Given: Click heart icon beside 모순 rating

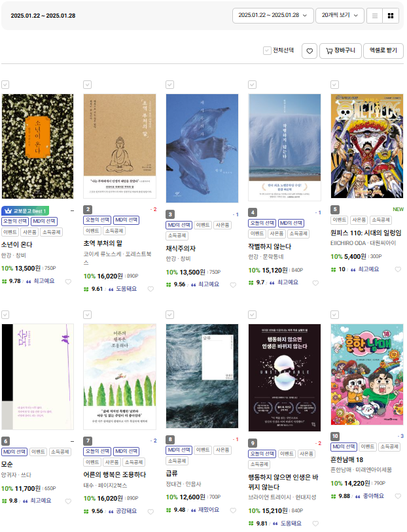Looking at the screenshot, I should (x=68, y=501).
